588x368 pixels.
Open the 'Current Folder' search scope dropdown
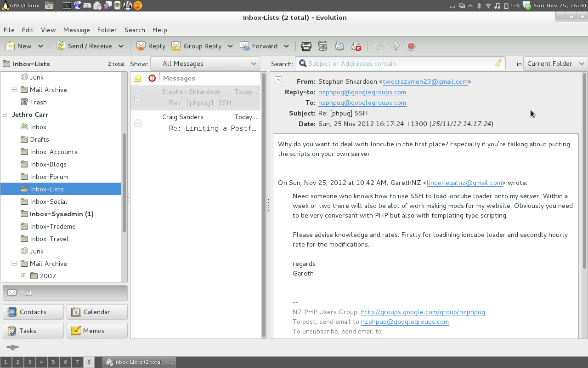(x=555, y=63)
